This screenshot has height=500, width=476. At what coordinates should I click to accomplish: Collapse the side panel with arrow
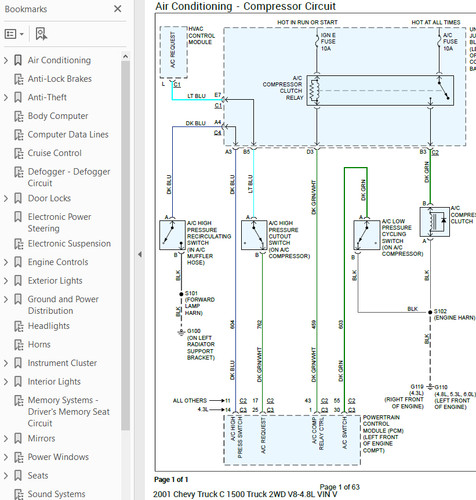(140, 254)
